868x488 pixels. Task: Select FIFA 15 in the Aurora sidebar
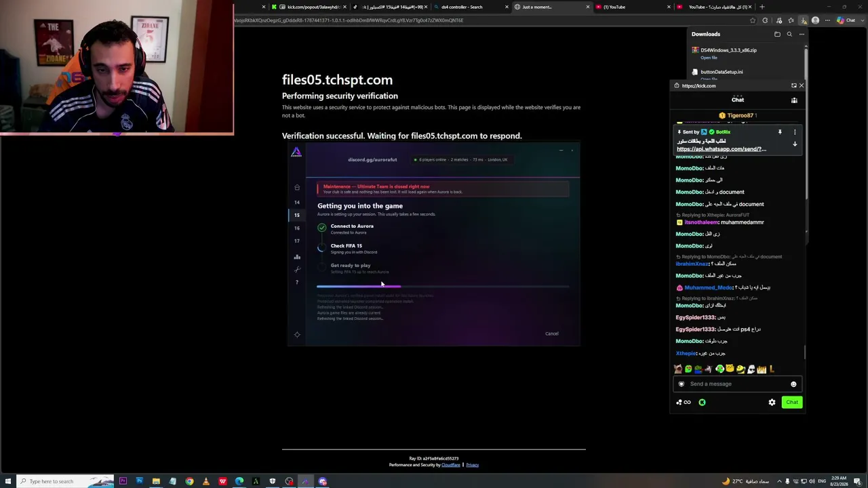point(296,215)
